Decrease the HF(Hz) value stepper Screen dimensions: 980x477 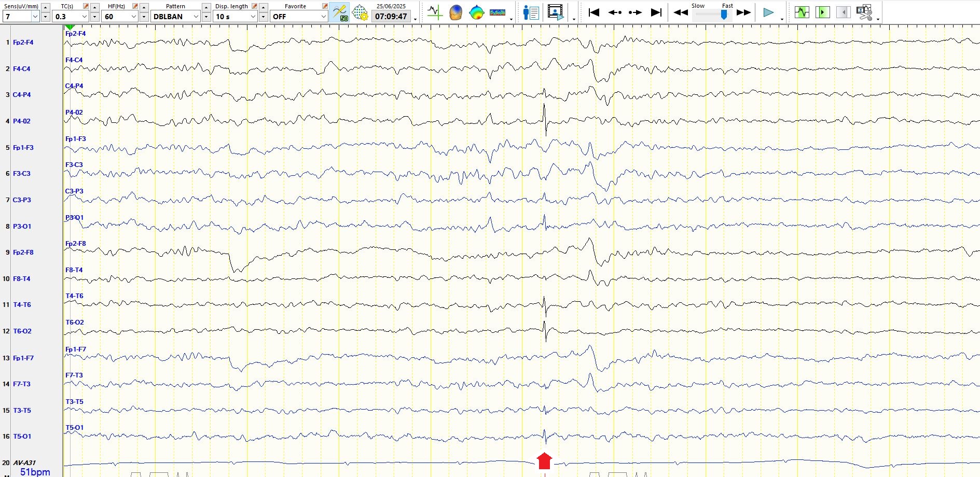(144, 17)
